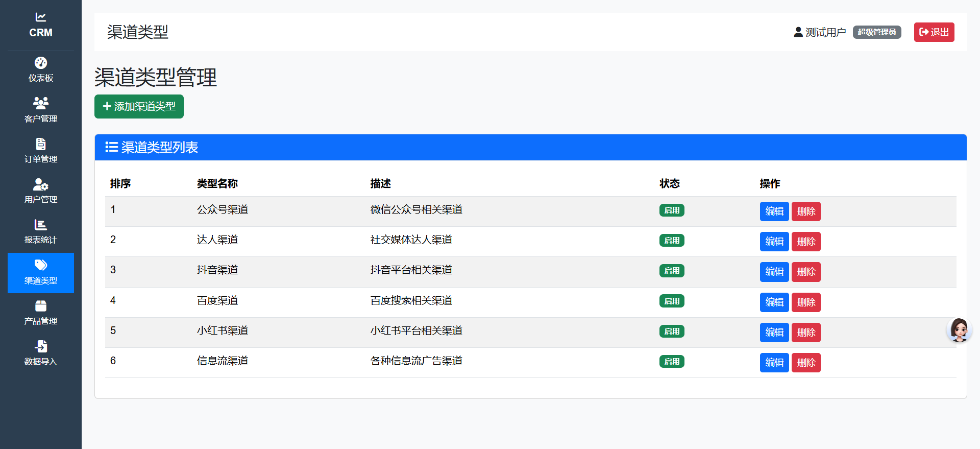Delete the 百度渠道 channel type
The height and width of the screenshot is (449, 980).
coord(805,302)
